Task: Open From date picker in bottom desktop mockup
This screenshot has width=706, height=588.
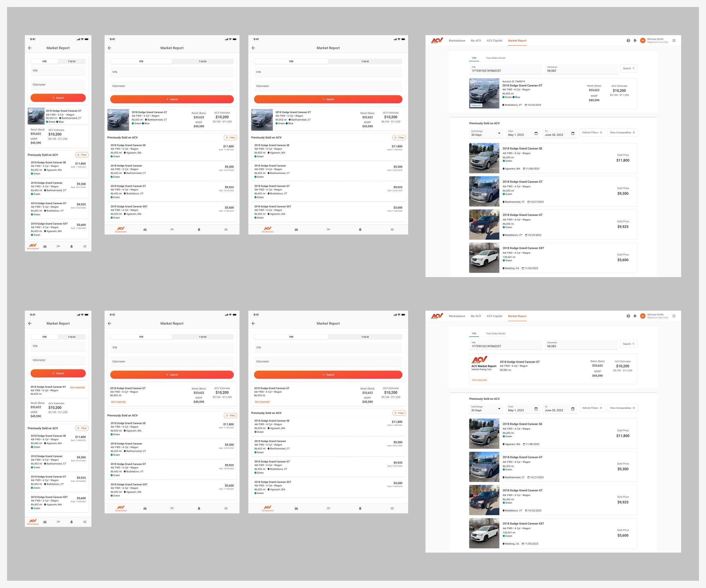Action: [523, 409]
